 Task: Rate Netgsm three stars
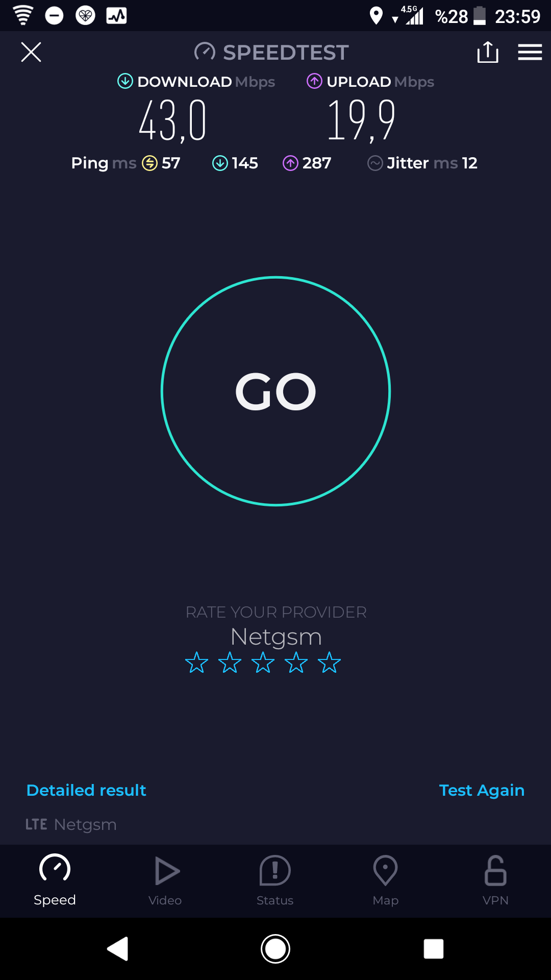point(263,663)
